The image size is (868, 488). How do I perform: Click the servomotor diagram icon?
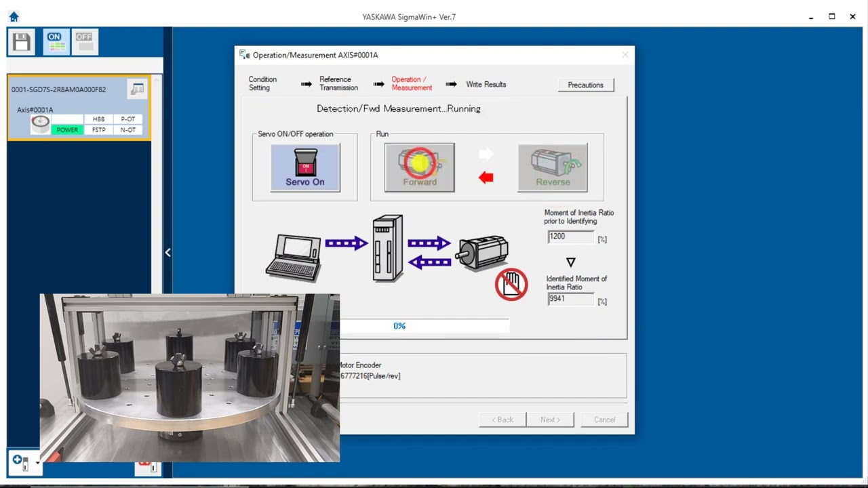(482, 253)
